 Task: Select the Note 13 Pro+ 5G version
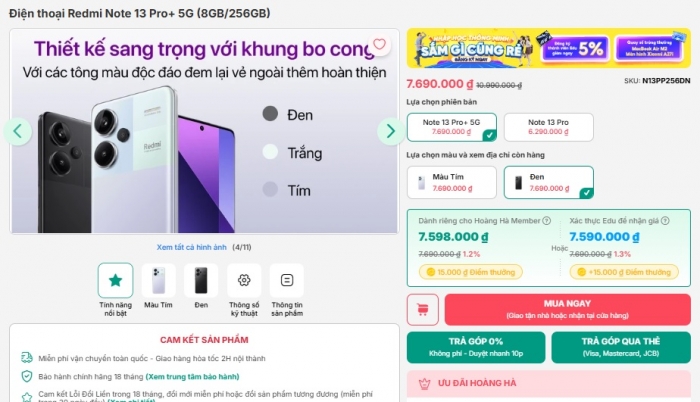click(452, 127)
